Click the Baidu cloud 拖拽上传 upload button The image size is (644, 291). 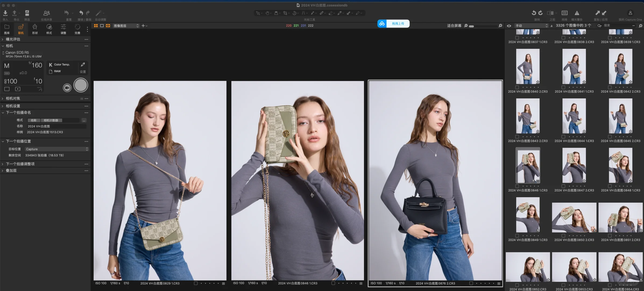393,23
